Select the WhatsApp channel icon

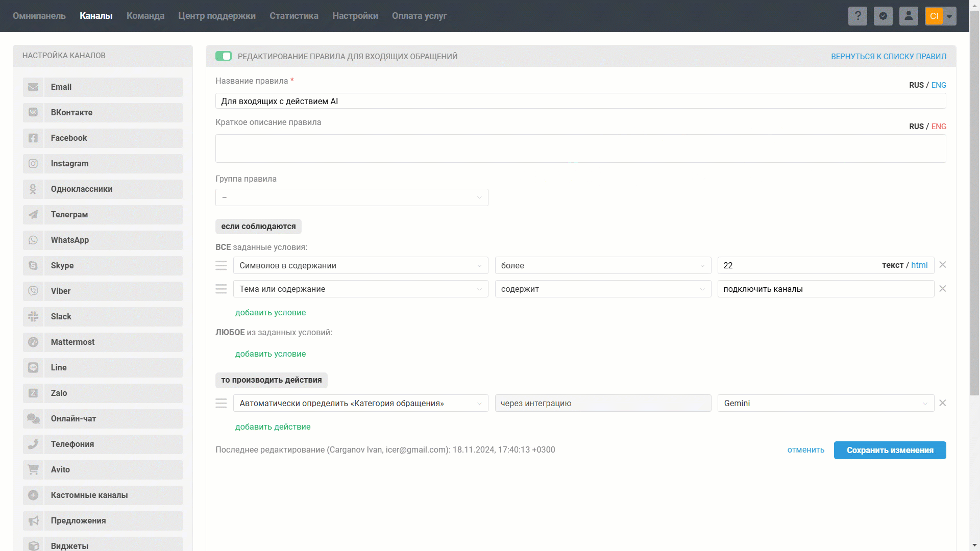(33, 240)
